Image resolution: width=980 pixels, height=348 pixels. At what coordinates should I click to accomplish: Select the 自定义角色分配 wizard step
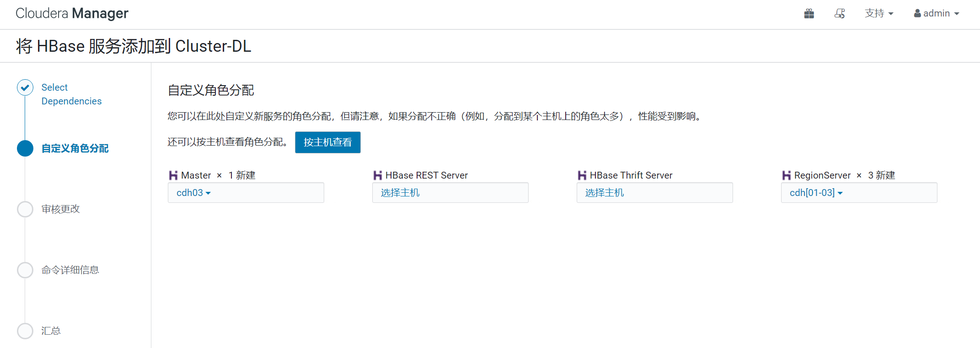tap(75, 148)
